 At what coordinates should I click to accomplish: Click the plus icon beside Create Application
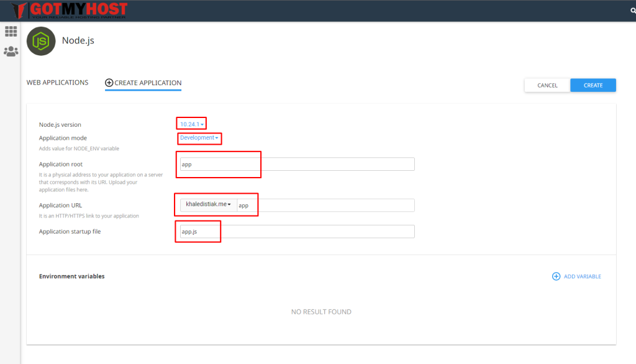point(109,83)
